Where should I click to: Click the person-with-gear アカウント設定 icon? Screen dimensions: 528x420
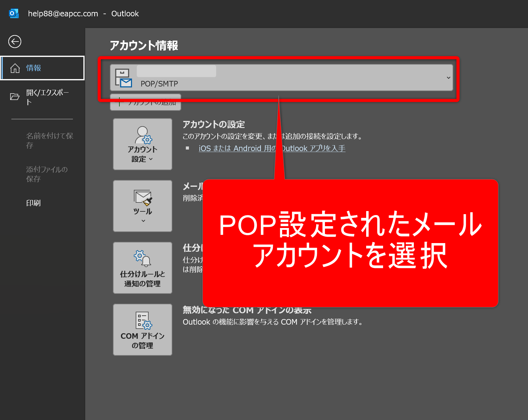coord(143,135)
